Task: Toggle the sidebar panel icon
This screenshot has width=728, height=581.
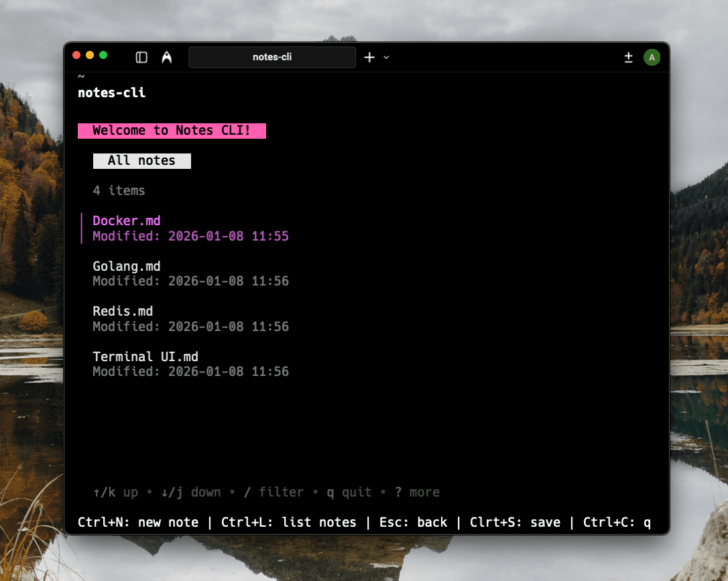Action: 141,57
